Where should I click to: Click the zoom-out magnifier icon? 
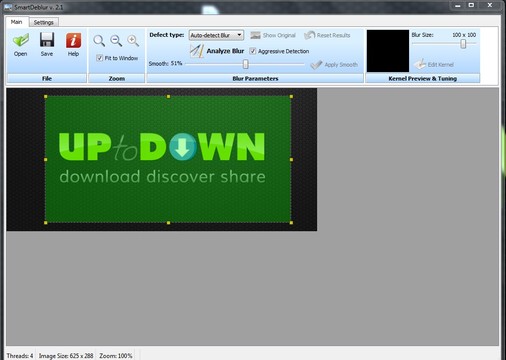coord(116,41)
